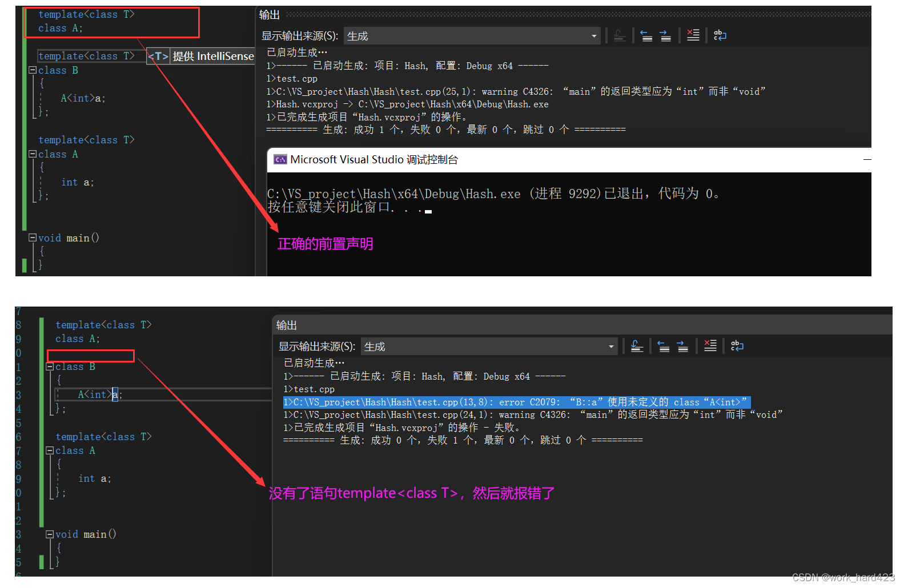
Task: Open the 生成 output source dropdown above successful build
Action: [x=472, y=36]
